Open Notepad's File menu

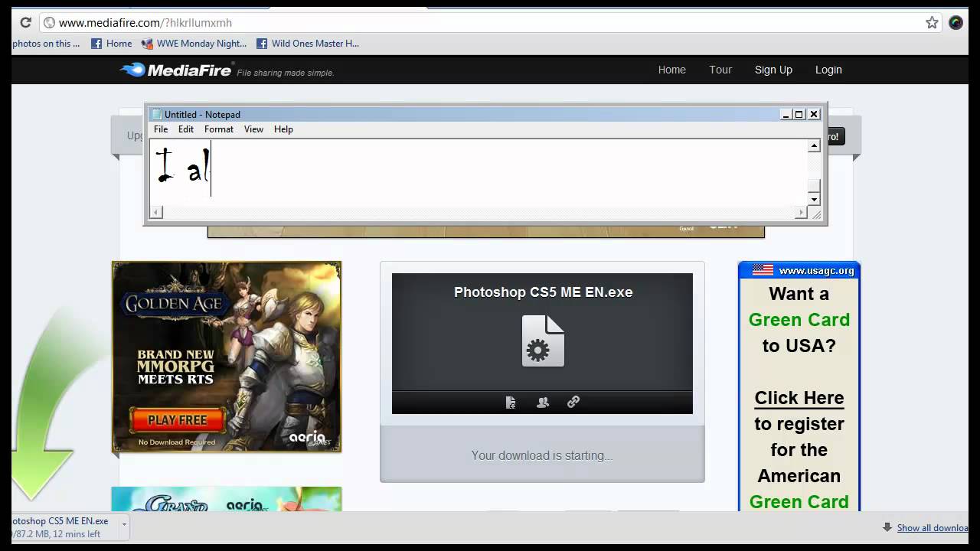(x=161, y=129)
